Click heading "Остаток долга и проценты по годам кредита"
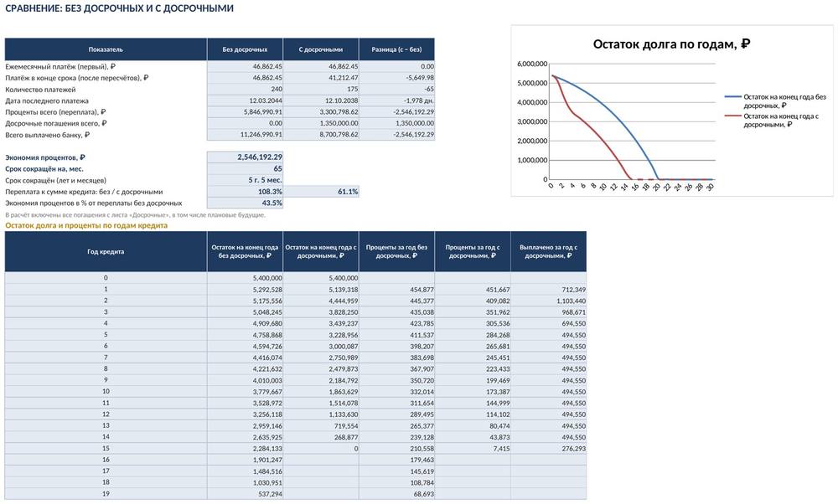This screenshot has width=838, height=504. 86,225
